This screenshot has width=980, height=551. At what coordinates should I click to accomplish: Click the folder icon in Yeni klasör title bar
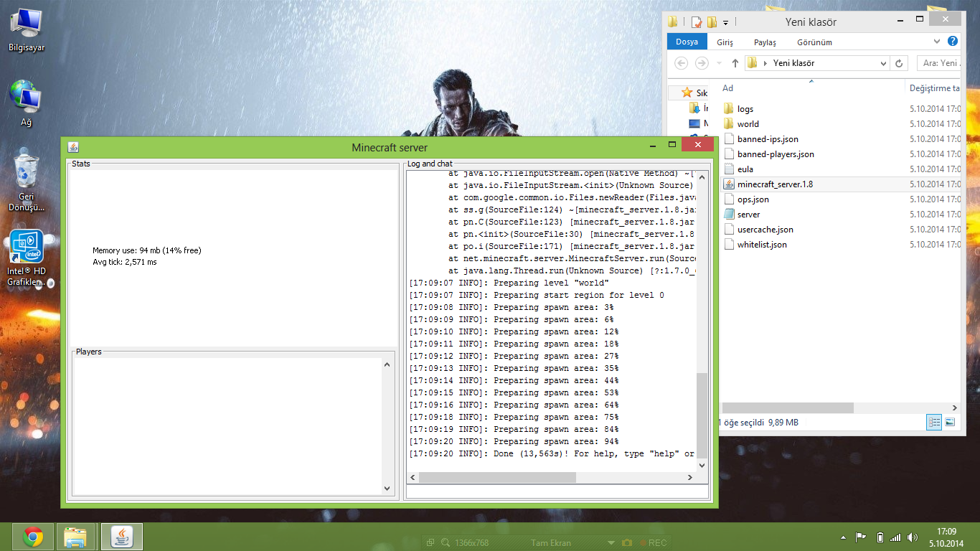click(x=673, y=22)
